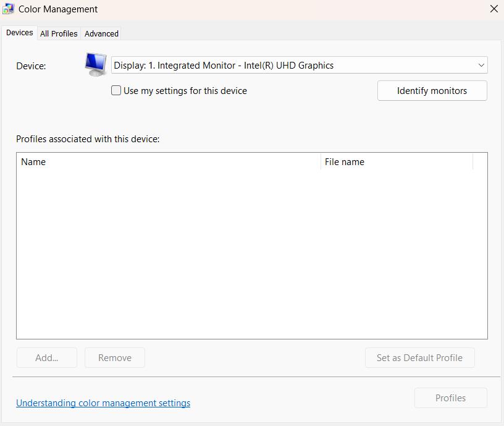Click the Remove button
The width and height of the screenshot is (504, 426).
point(115,357)
